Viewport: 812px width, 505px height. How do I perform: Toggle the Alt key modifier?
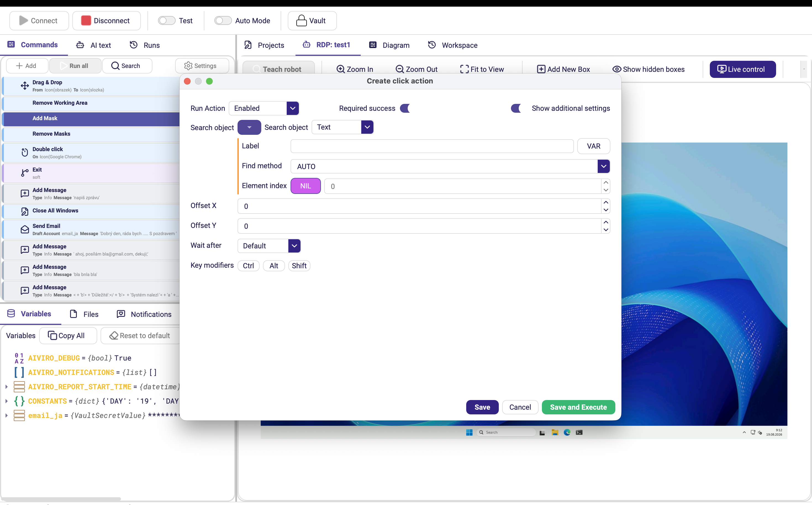point(274,265)
